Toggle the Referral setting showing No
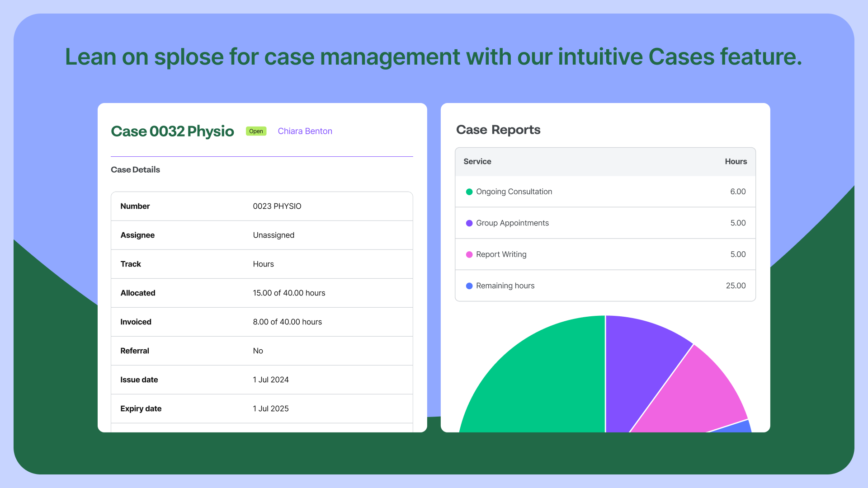 click(258, 351)
